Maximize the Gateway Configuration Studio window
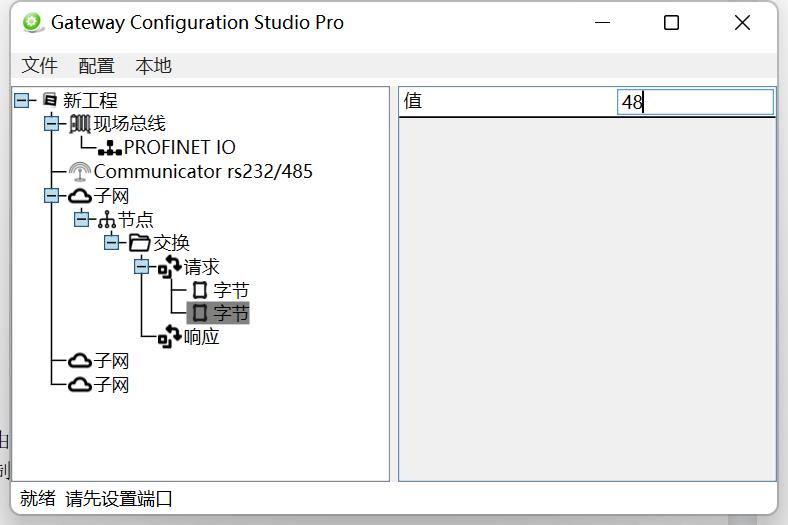The height and width of the screenshot is (525, 788). [671, 23]
